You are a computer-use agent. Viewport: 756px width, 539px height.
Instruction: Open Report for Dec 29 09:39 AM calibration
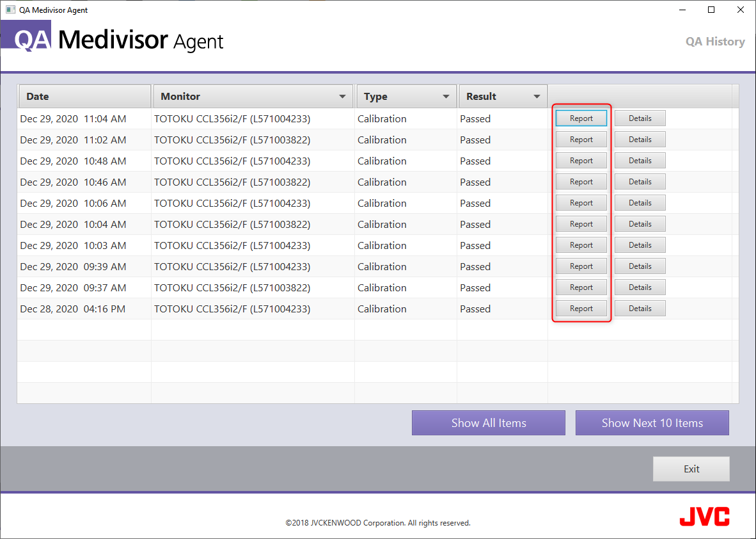(581, 266)
